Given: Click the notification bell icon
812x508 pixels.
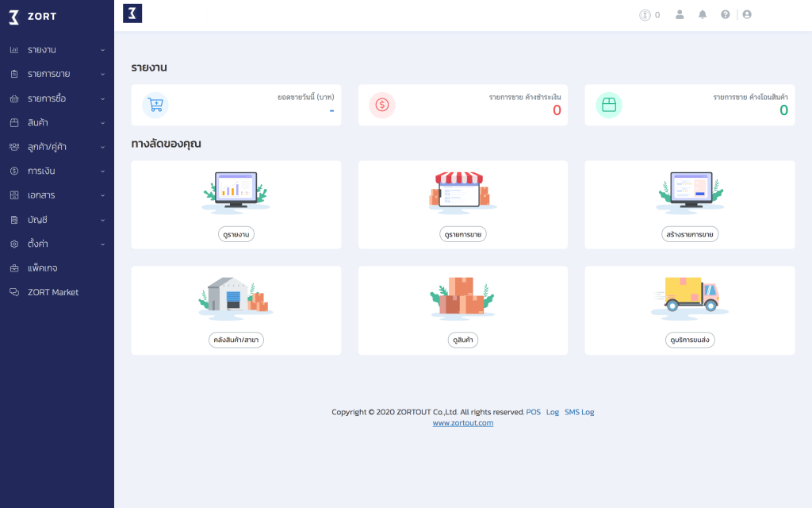Looking at the screenshot, I should 703,14.
